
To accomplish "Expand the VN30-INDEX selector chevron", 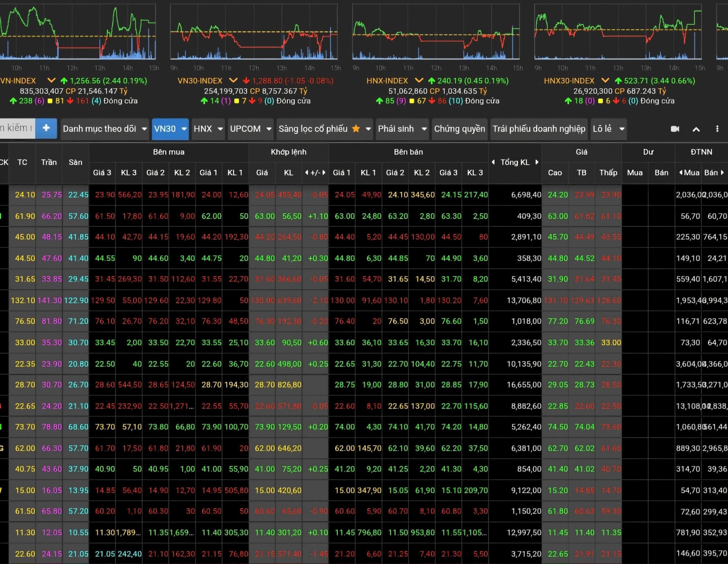I will pos(233,80).
